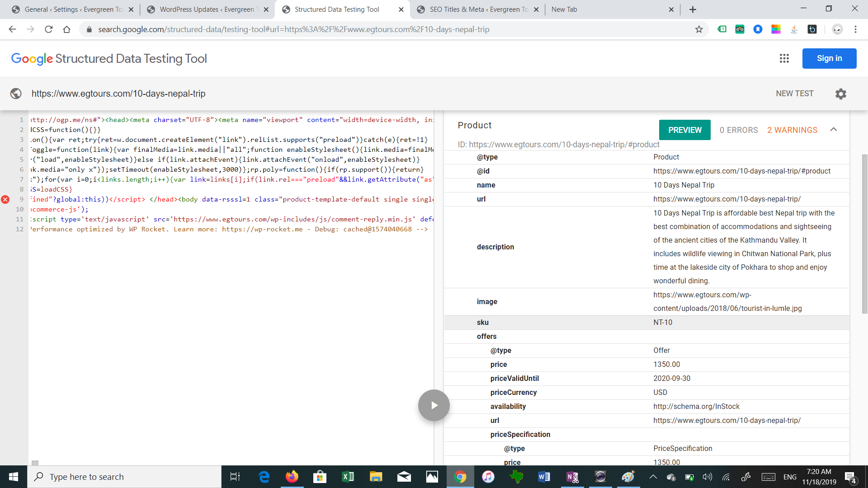Close the Structured Data Testing Tool tab
Image resolution: width=868 pixels, height=488 pixels.
pyautogui.click(x=401, y=9)
